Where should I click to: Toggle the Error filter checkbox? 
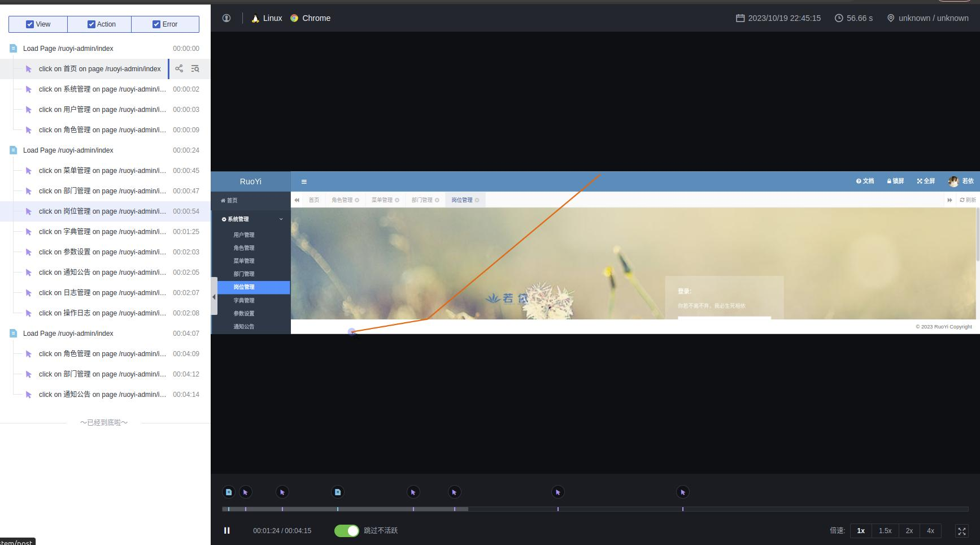point(156,24)
